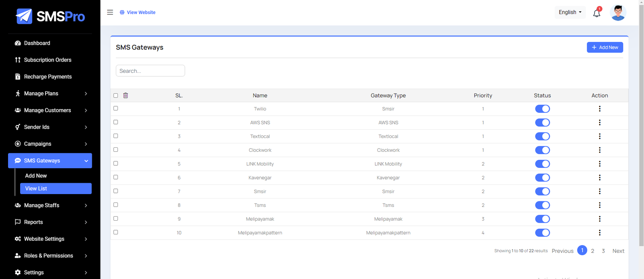Click the Name column header
Viewport: 644px width, 279px height.
point(260,95)
